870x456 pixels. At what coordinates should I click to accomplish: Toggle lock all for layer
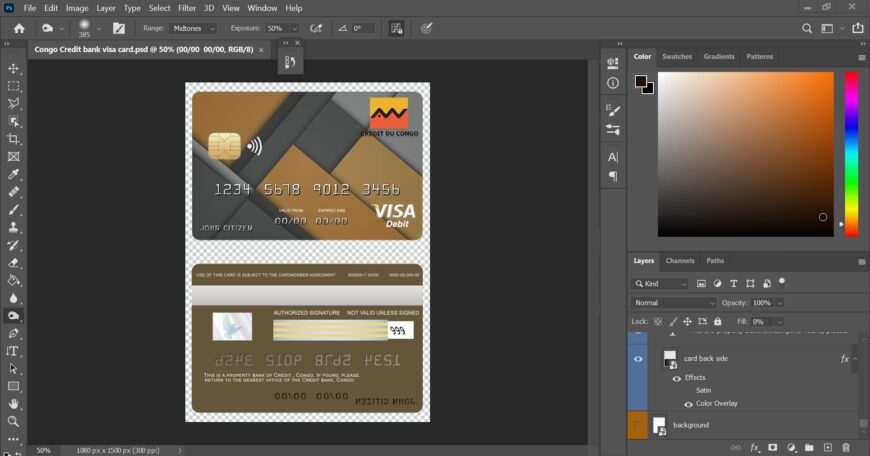(x=717, y=321)
